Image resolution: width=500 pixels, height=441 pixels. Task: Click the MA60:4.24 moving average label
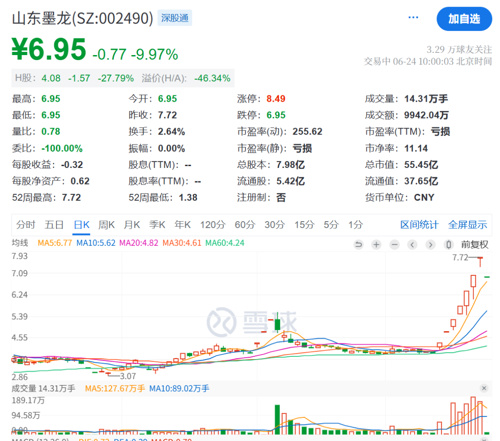pyautogui.click(x=225, y=243)
